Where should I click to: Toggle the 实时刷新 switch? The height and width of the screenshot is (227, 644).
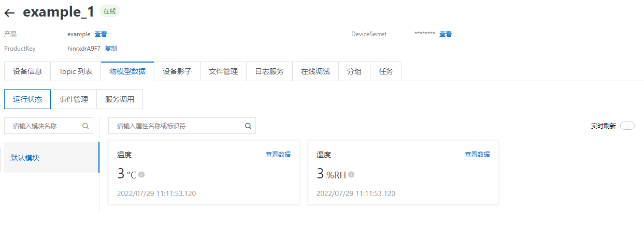pyautogui.click(x=627, y=126)
